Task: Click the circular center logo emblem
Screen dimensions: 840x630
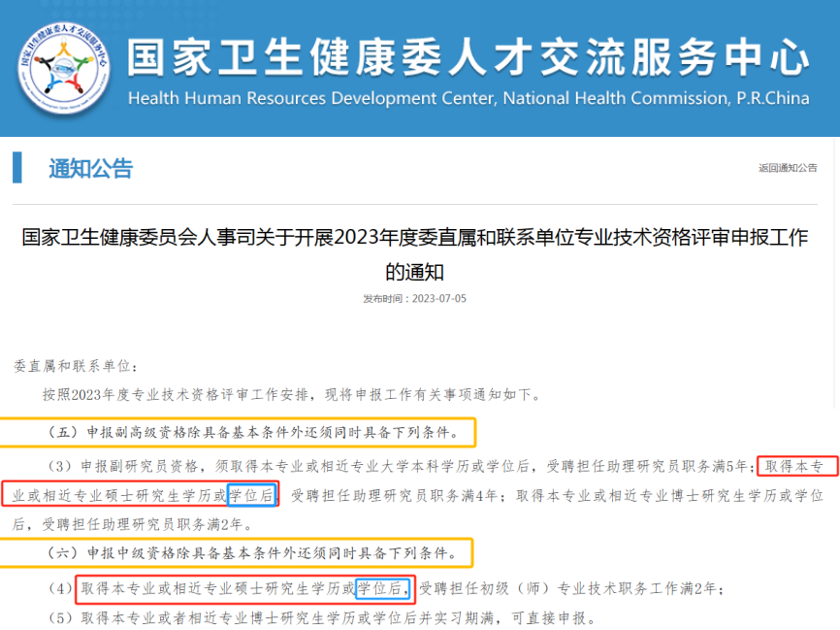Action: pyautogui.click(x=63, y=68)
